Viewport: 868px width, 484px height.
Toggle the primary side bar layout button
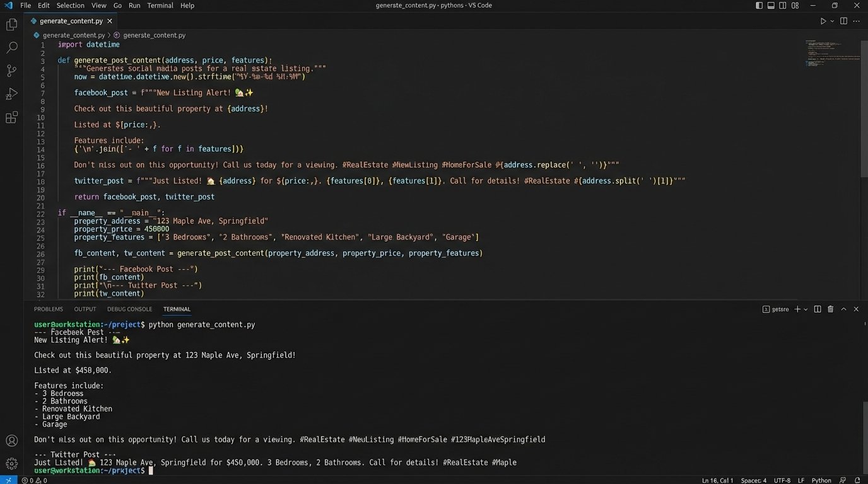(759, 6)
